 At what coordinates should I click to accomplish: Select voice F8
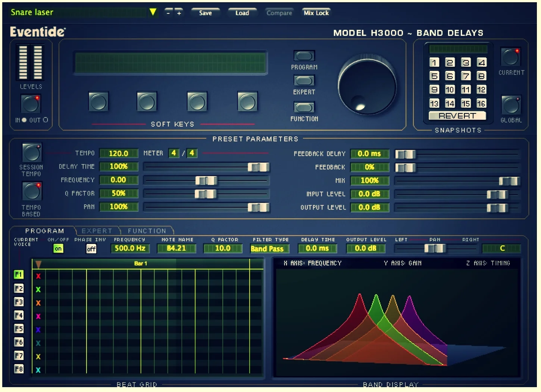point(19,369)
